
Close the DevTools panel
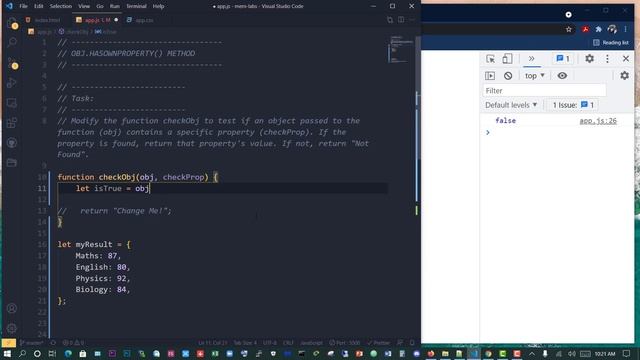click(626, 59)
